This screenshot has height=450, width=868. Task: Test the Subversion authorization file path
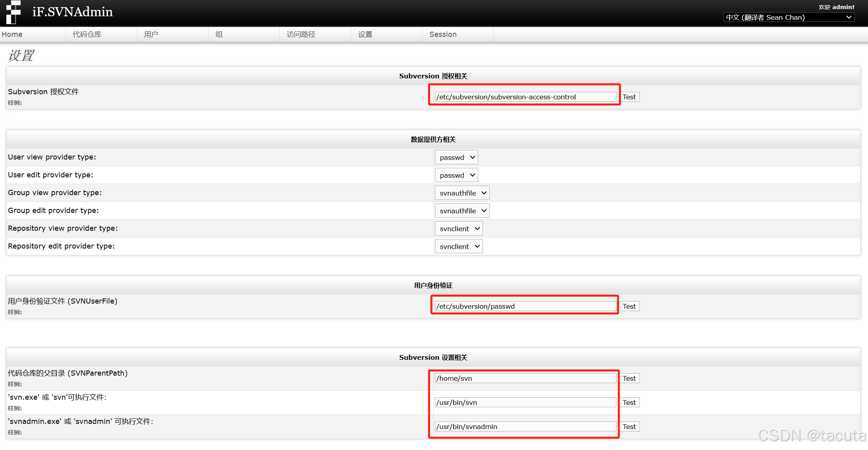coord(629,97)
